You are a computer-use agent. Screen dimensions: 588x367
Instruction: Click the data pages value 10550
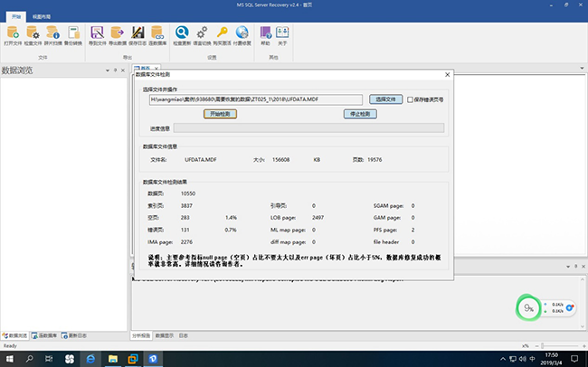(188, 193)
